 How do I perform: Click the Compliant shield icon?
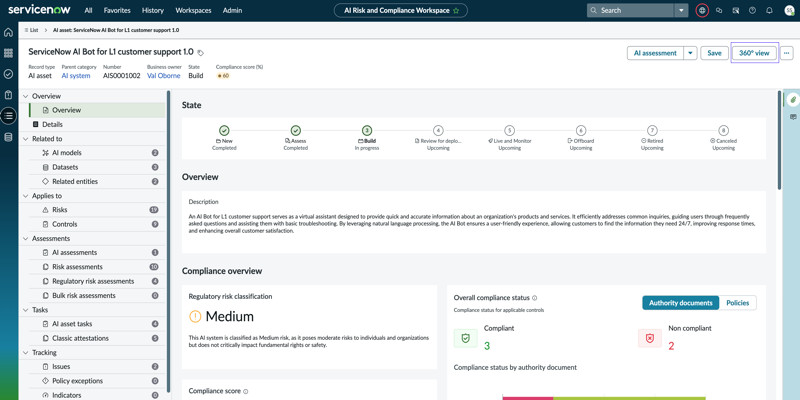pos(465,338)
